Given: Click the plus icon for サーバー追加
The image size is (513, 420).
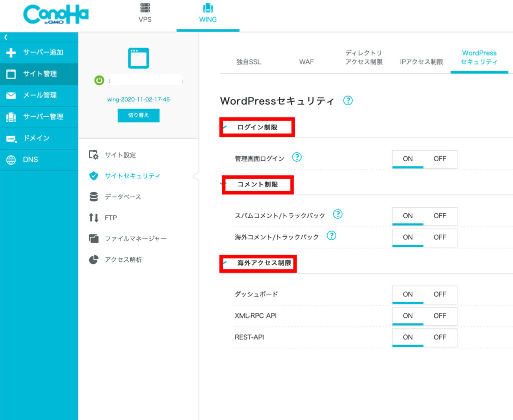Looking at the screenshot, I should tap(11, 52).
